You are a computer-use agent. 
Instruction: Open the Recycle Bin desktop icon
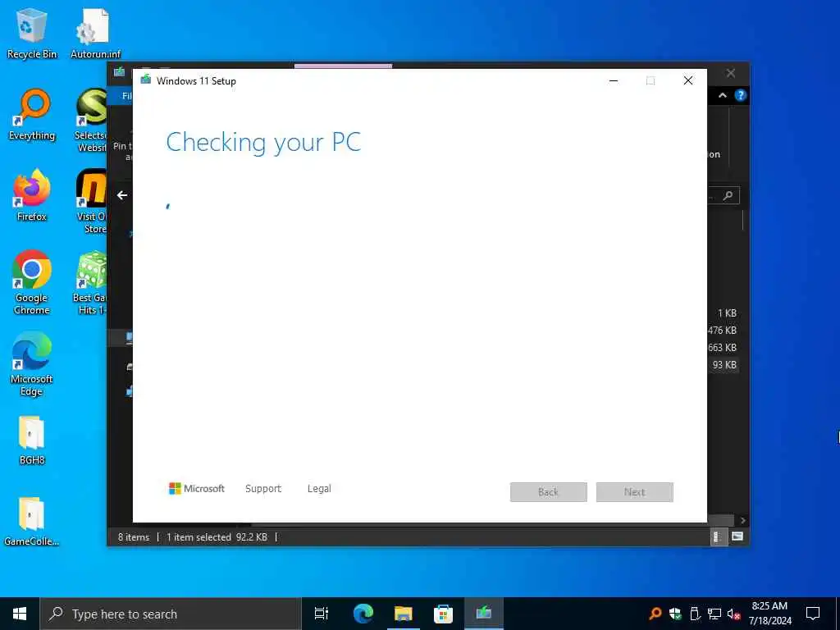point(32,33)
